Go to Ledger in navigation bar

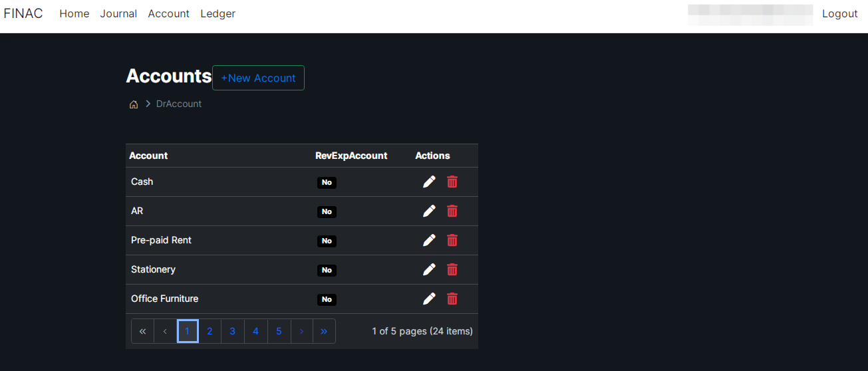click(x=217, y=14)
